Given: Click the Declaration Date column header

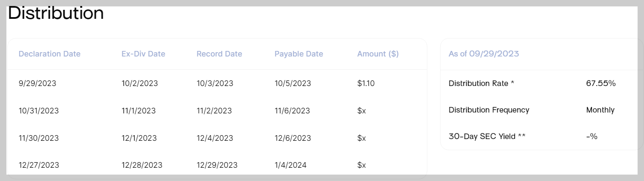Looking at the screenshot, I should point(50,54).
